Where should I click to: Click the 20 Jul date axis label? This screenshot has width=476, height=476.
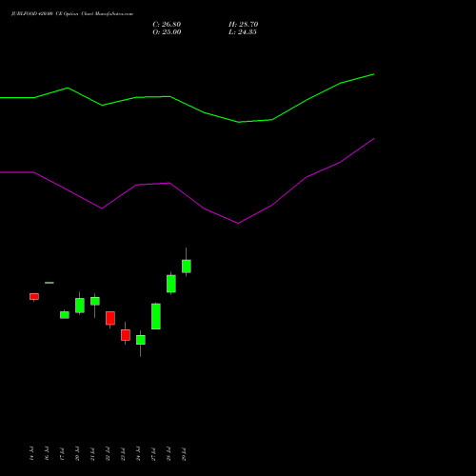(x=77, y=453)
